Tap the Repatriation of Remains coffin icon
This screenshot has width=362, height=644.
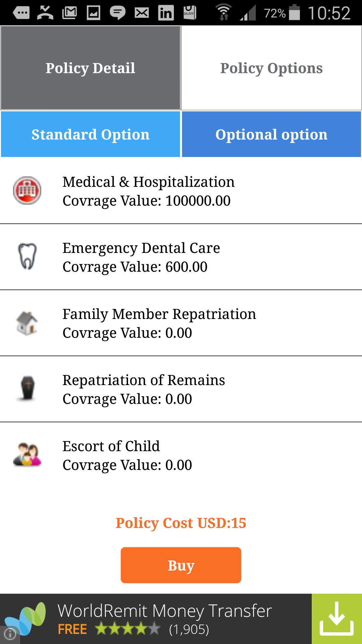coord(27,388)
